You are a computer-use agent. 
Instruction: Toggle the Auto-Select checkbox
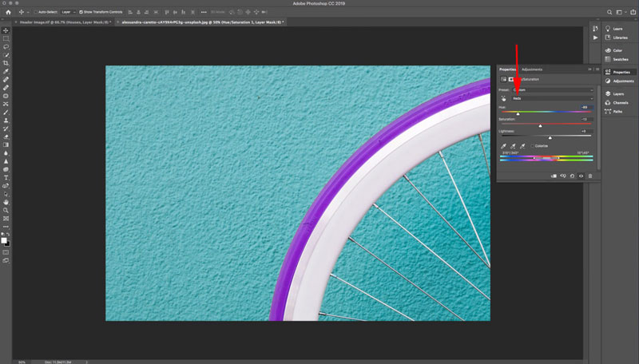pyautogui.click(x=37, y=12)
